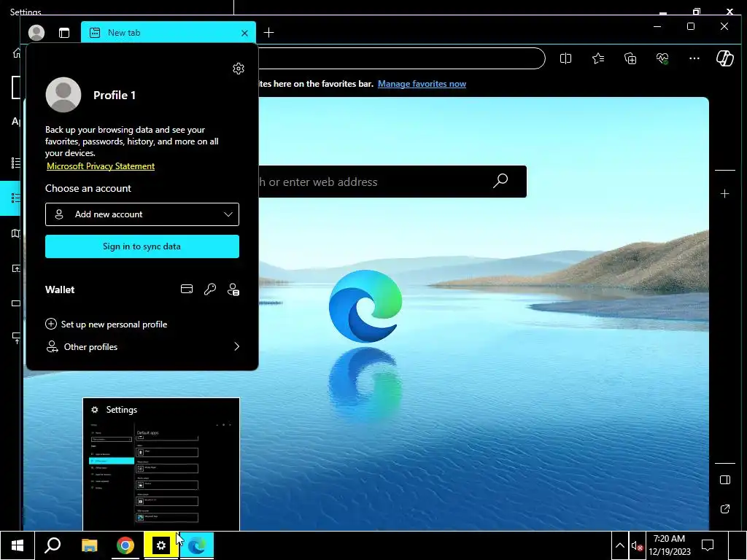
Task: Click the Settings window preview thumbnail
Action: coord(161,464)
